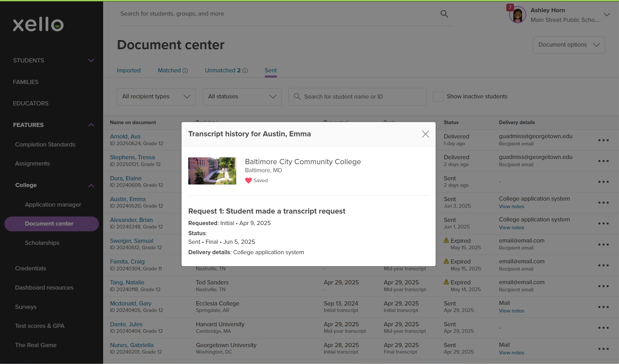Click View notes for Alexander, Brian row
This screenshot has width=619, height=364.
click(511, 227)
